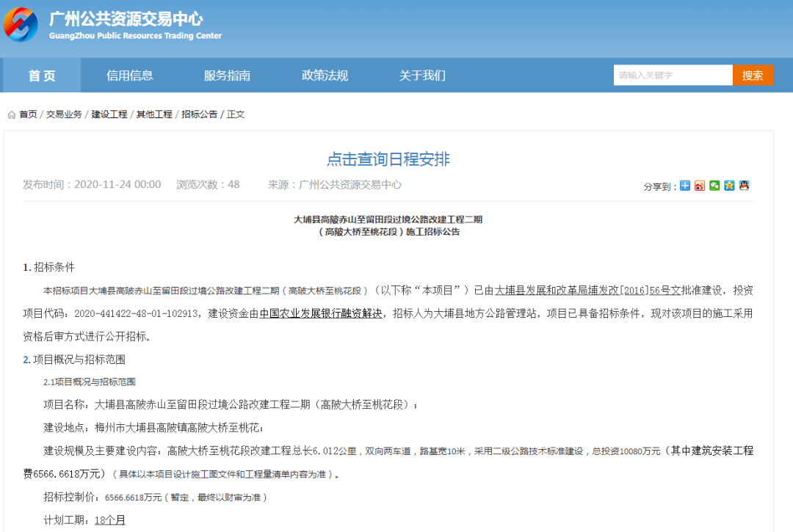Screen dimensions: 793x532
Task: Click the orange 搜索 search button
Action: point(752,75)
